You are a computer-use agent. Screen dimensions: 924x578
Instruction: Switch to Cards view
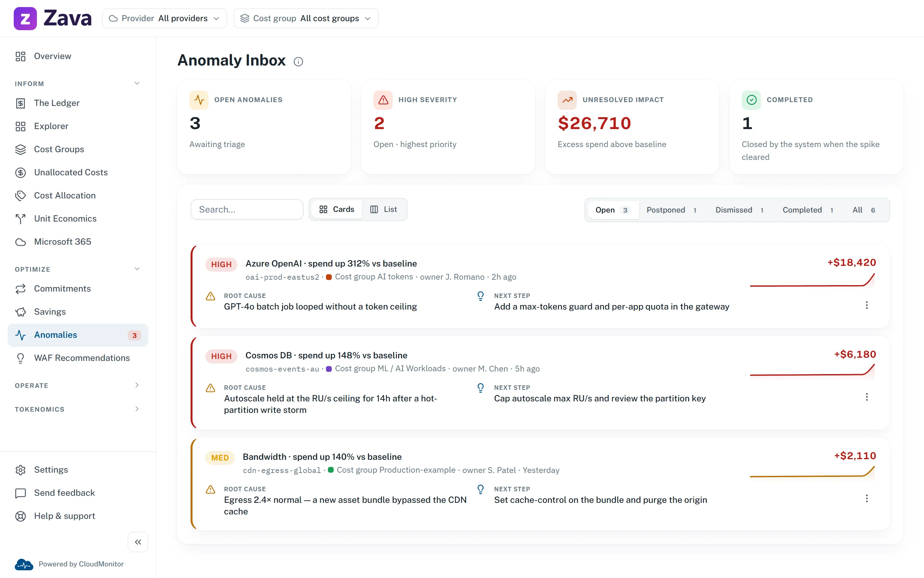pyautogui.click(x=337, y=209)
